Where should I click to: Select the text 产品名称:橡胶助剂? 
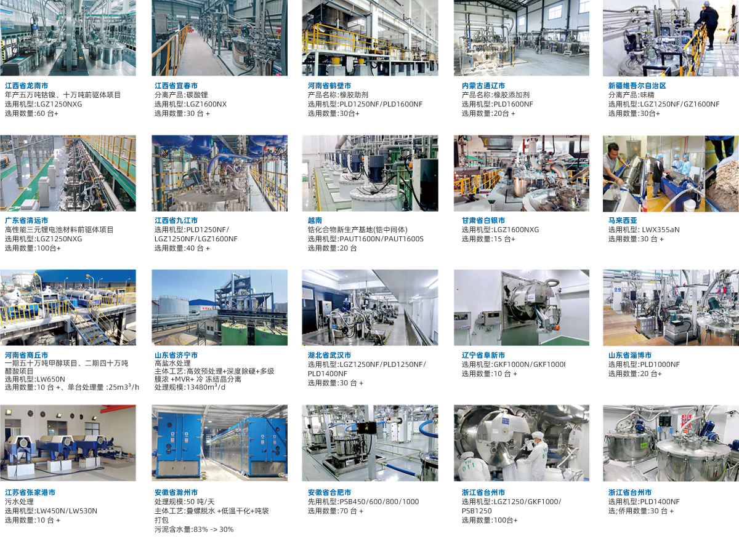pyautogui.click(x=337, y=95)
